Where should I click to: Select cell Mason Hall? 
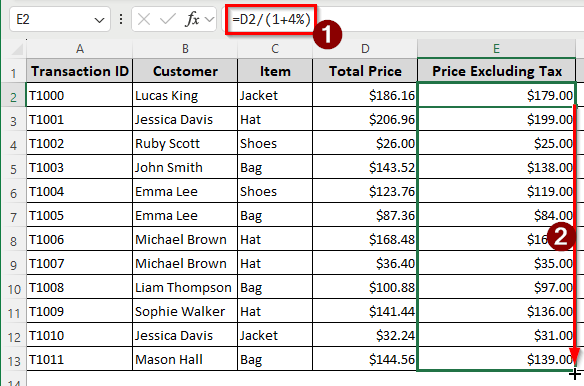185,360
